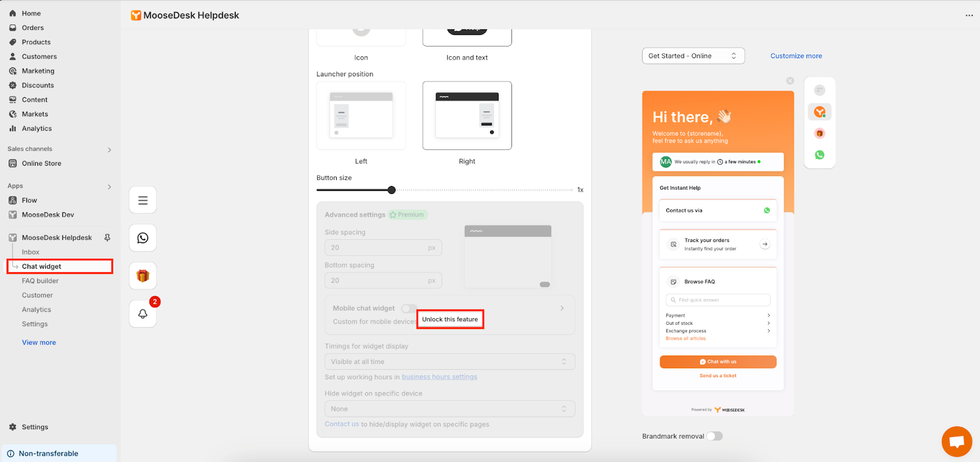
Task: Click the Non-transferable info icon
Action: pos(10,453)
